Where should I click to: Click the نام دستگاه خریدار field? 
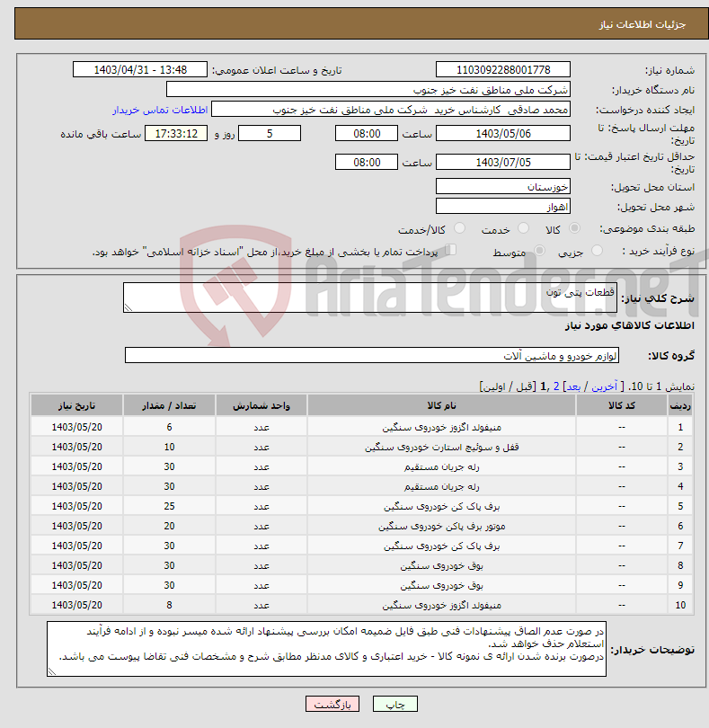coord(368,90)
